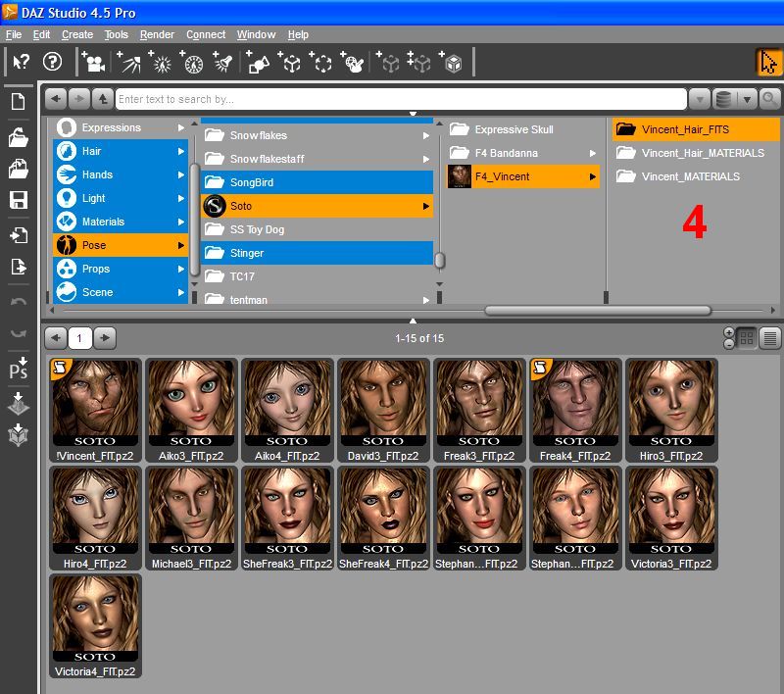The height and width of the screenshot is (694, 784).
Task: Go to next results page
Action: point(105,338)
